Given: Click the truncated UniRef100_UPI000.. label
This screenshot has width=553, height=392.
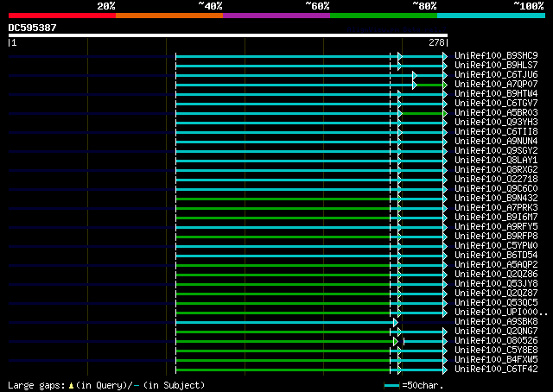Looking at the screenshot, I should (x=501, y=313).
